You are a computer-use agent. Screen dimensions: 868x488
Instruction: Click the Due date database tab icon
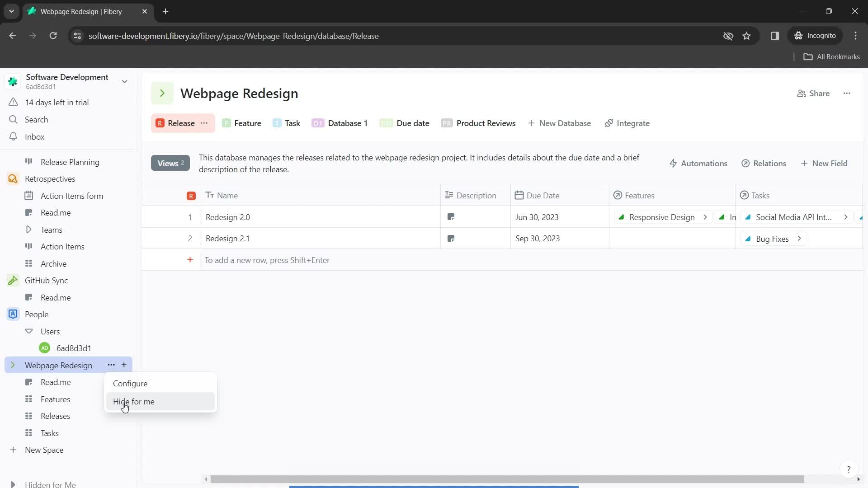click(387, 123)
